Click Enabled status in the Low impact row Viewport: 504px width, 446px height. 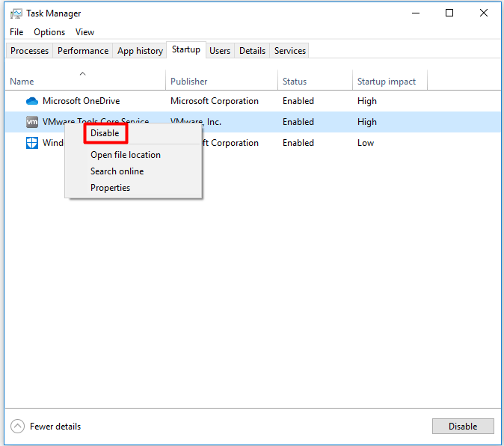298,143
